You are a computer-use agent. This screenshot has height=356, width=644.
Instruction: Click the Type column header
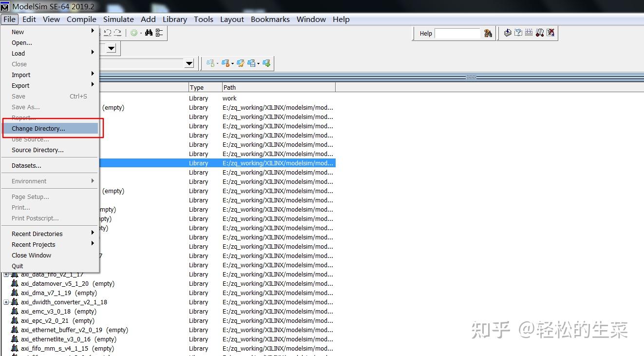pos(205,87)
